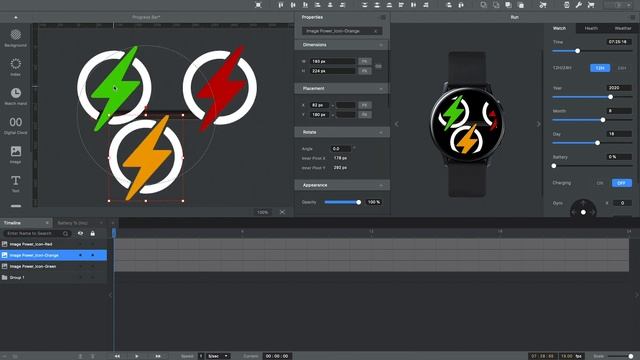Click the last layer-order icon in toolbar

pos(521,5)
